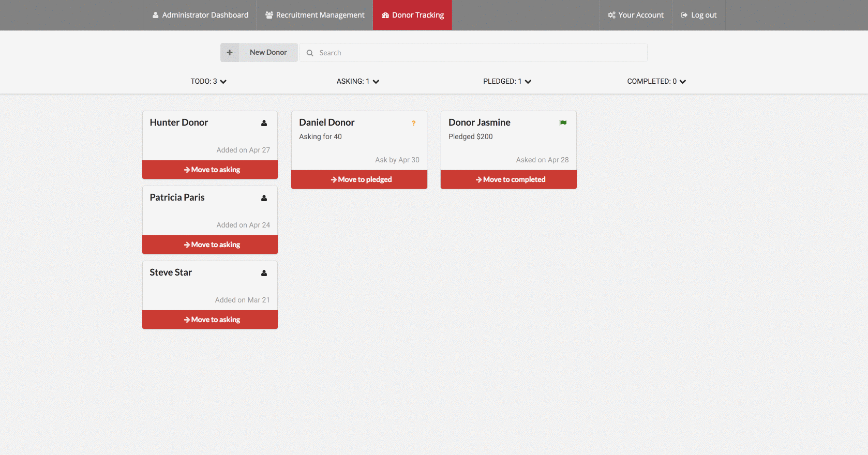Click the person icon on Hunter Donor card

click(x=264, y=123)
